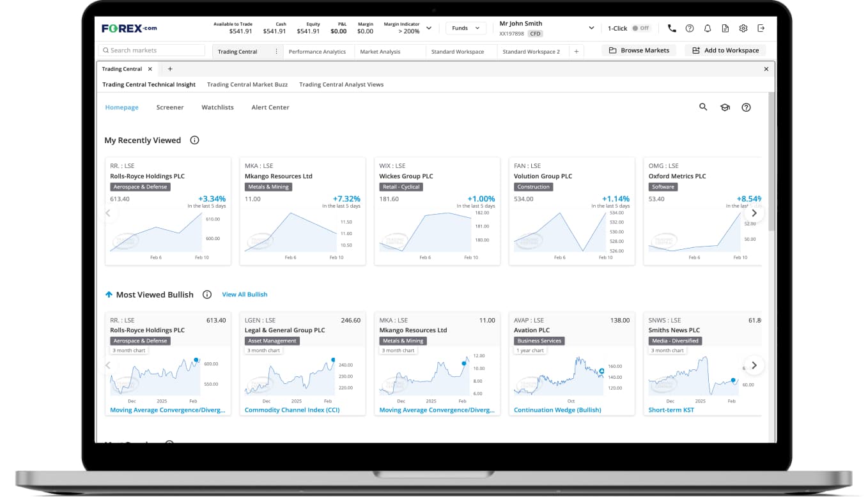Click the Most Viewed Bullish up-arrow icon

(109, 294)
